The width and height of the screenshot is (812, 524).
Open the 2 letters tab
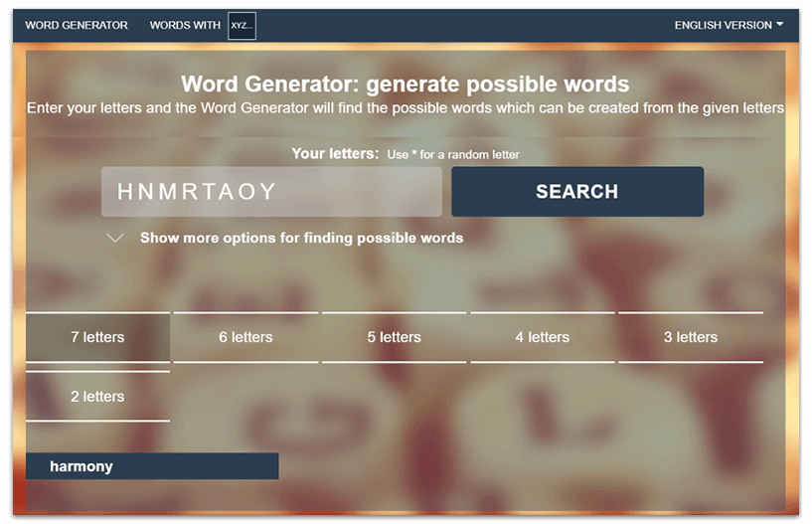tap(97, 397)
